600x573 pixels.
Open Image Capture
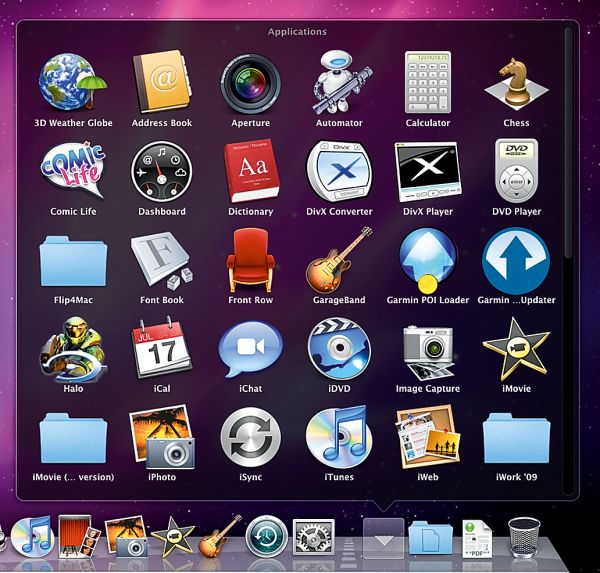pyautogui.click(x=427, y=348)
